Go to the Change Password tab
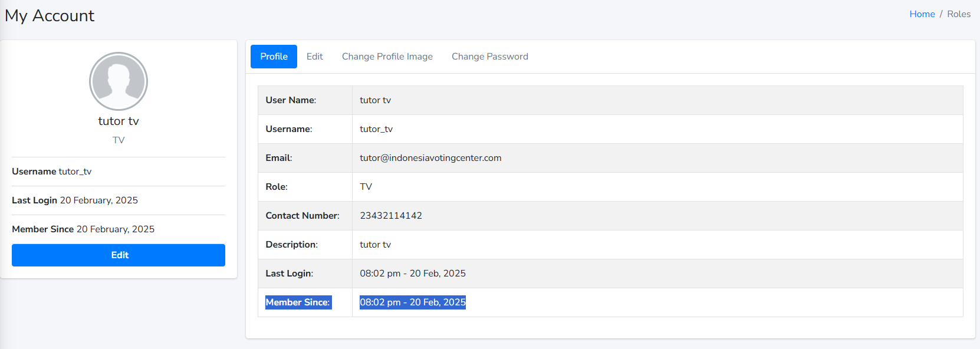This screenshot has width=980, height=349. 489,57
